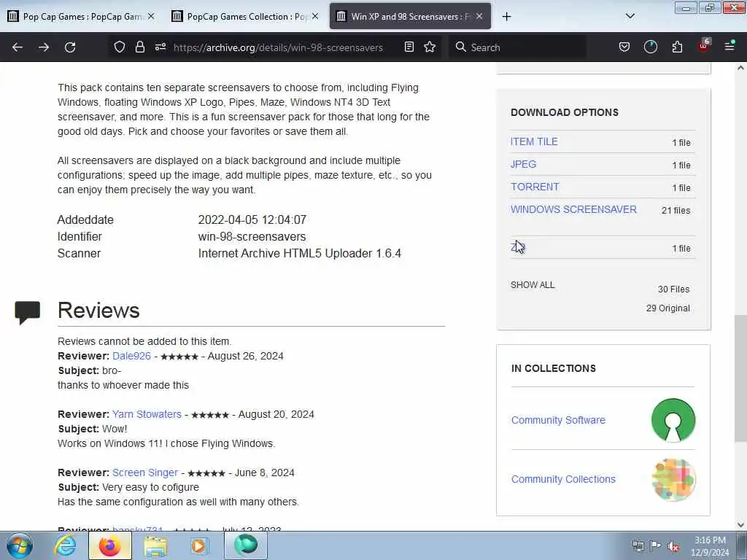Viewport: 747px width, 560px height.
Task: Close the PopCap Games Collection tab
Action: (x=315, y=16)
